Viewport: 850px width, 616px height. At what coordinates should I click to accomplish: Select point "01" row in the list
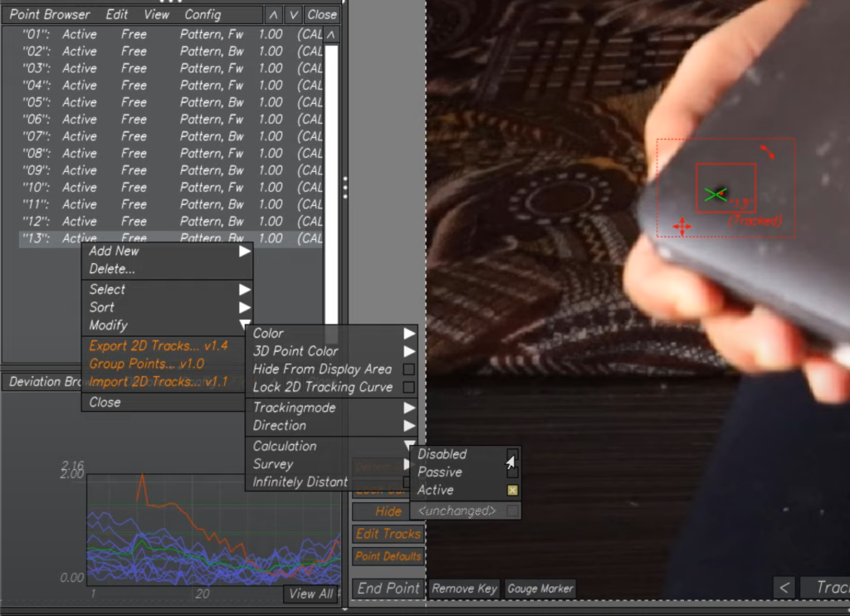coord(171,34)
